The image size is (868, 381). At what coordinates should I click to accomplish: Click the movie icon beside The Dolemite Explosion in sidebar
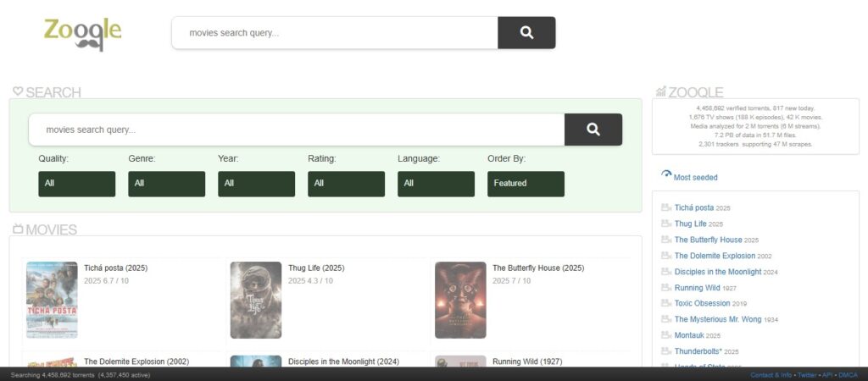pos(666,256)
